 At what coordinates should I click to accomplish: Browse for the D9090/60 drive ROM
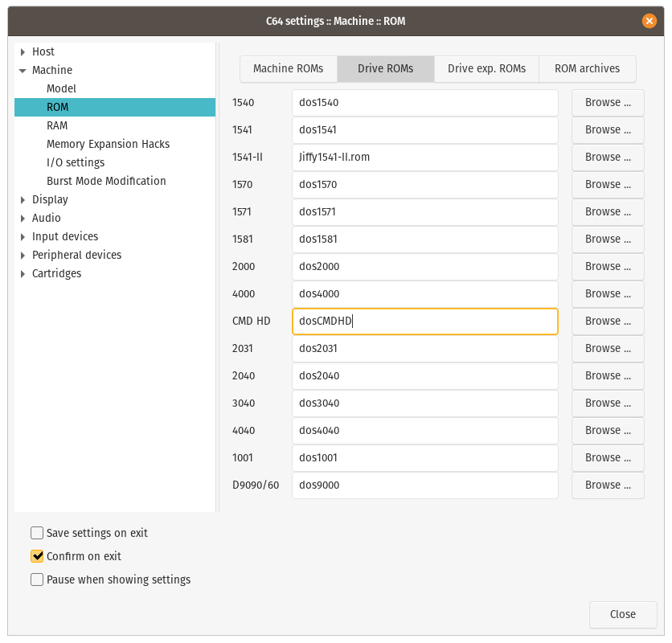click(x=608, y=485)
